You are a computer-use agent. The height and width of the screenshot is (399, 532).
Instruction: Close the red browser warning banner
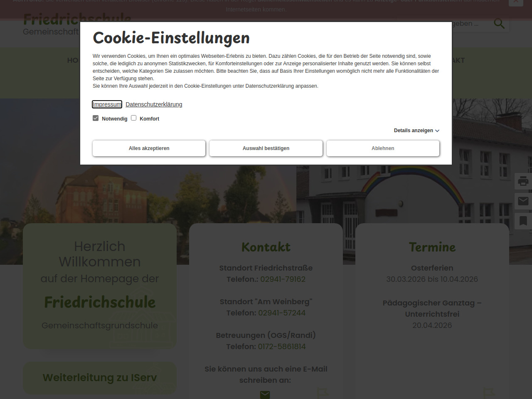[516, 2]
